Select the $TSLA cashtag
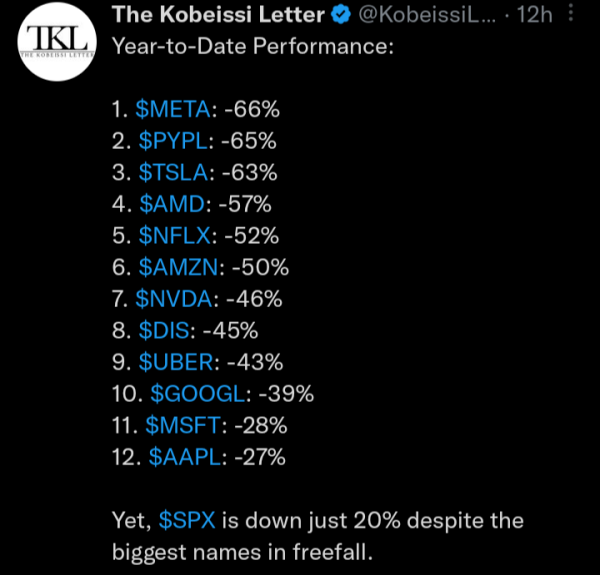The image size is (600, 575). (173, 172)
